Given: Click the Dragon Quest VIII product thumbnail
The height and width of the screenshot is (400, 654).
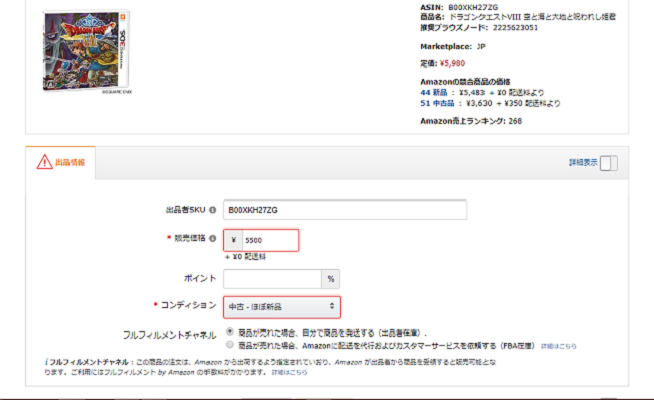Looking at the screenshot, I should [87, 51].
